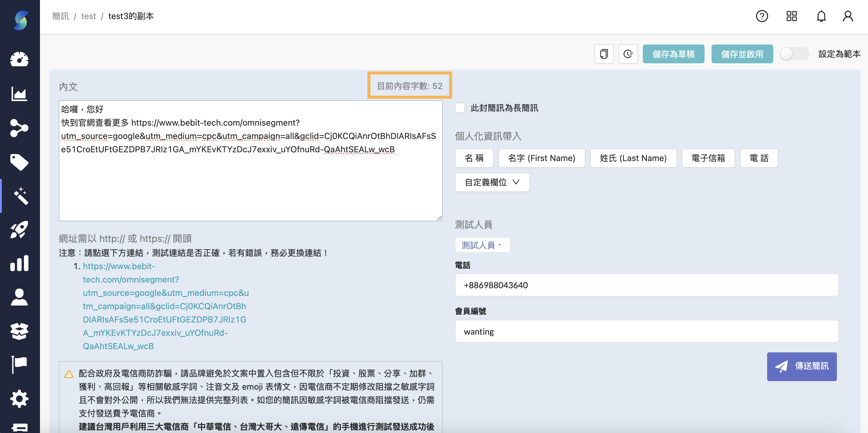868x433 pixels.
Task: Open the member profile icon in sidebar
Action: pyautogui.click(x=19, y=297)
